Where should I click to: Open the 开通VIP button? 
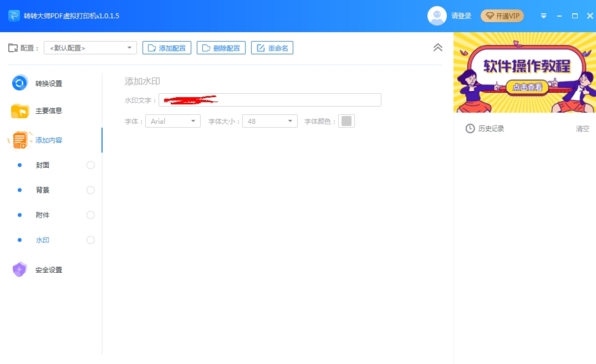click(502, 16)
